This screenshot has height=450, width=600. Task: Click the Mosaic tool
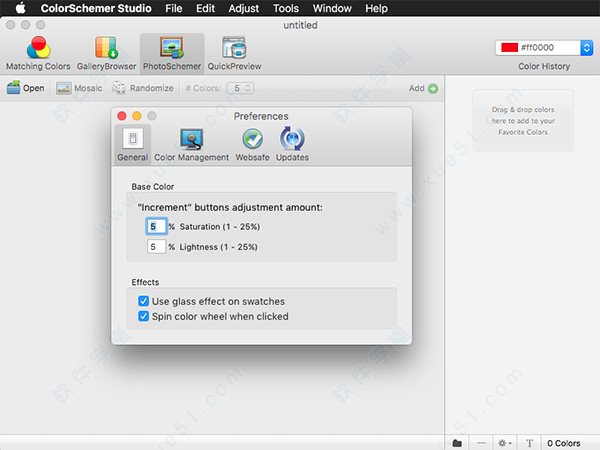click(x=79, y=88)
